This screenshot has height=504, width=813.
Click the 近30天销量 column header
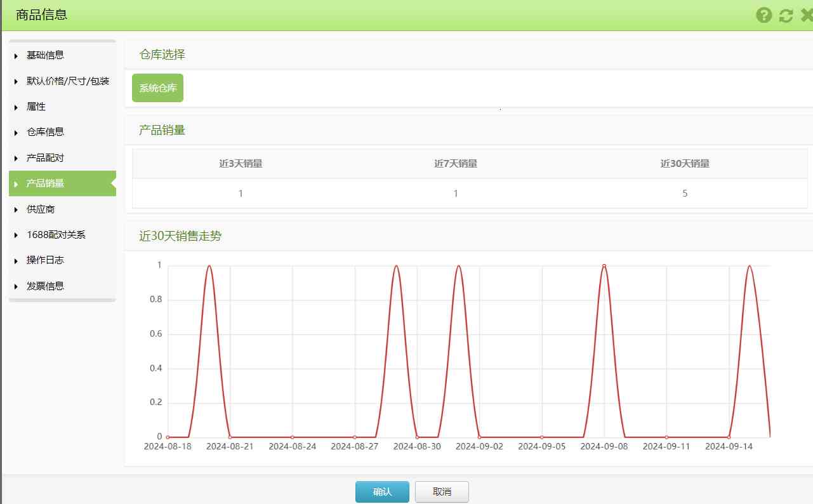(684, 164)
